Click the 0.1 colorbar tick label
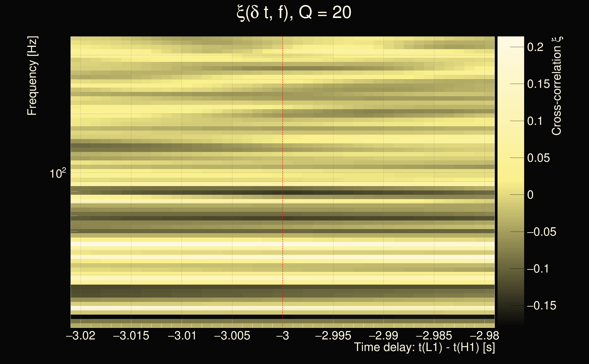589x364 pixels. click(x=535, y=121)
